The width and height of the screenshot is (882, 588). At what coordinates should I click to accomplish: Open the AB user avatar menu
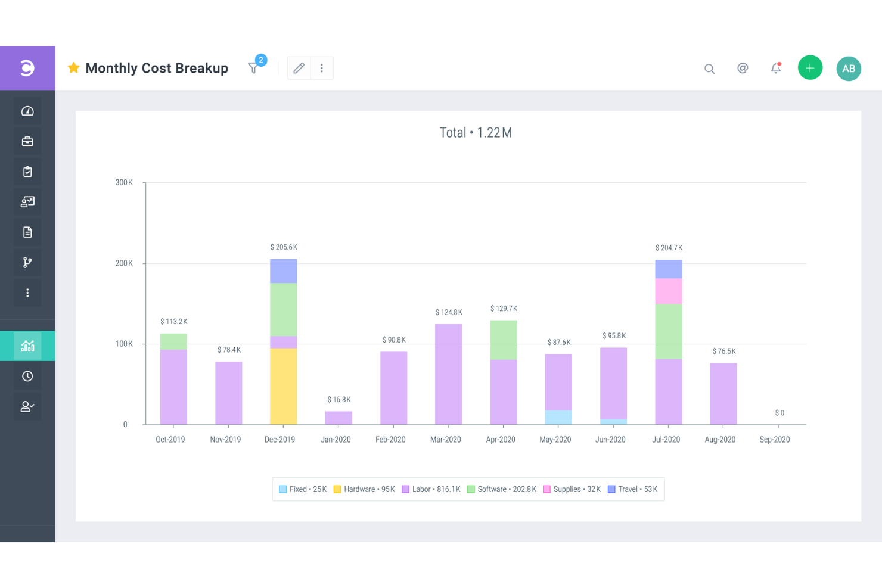click(x=849, y=69)
